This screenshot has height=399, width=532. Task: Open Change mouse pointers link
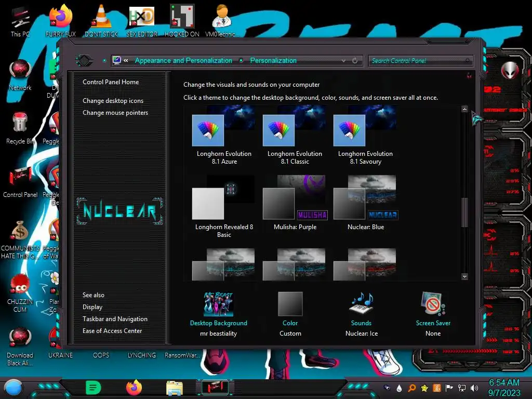click(x=115, y=113)
